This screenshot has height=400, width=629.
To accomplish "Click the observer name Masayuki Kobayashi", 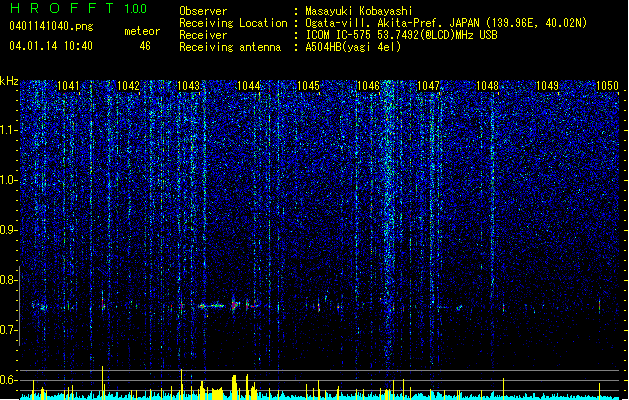I will (x=359, y=11).
